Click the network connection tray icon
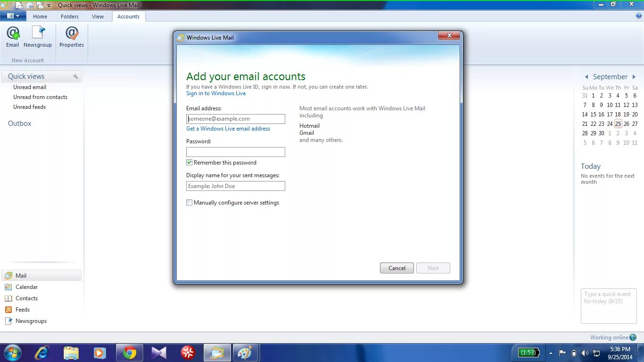This screenshot has width=644, height=362. (x=596, y=353)
